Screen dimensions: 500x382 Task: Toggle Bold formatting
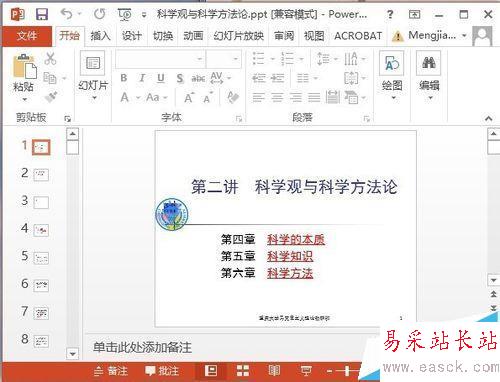(x=124, y=78)
